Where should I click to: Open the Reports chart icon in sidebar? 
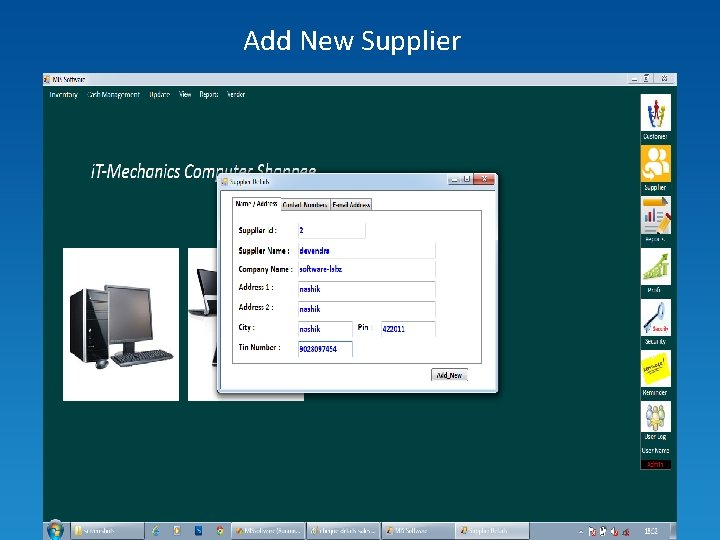point(655,215)
